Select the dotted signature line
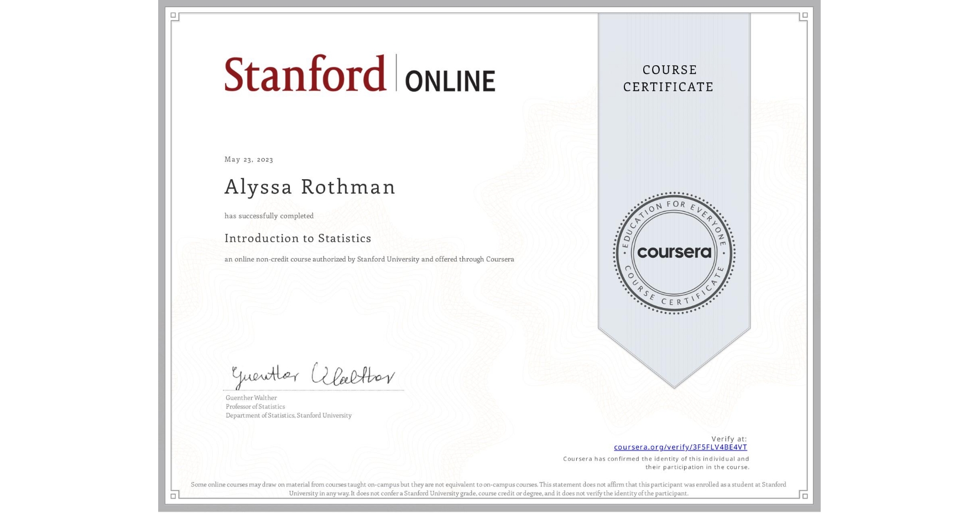The image size is (980, 513). (x=314, y=390)
